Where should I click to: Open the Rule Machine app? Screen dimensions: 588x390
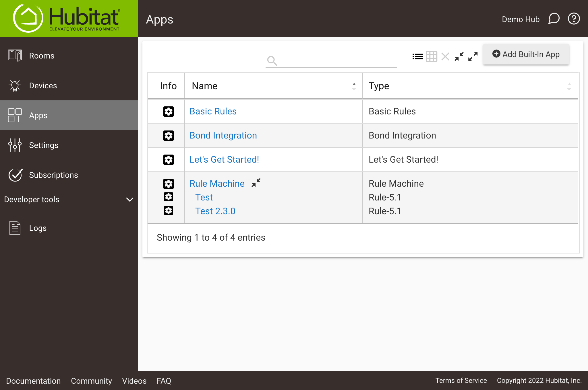click(x=217, y=183)
